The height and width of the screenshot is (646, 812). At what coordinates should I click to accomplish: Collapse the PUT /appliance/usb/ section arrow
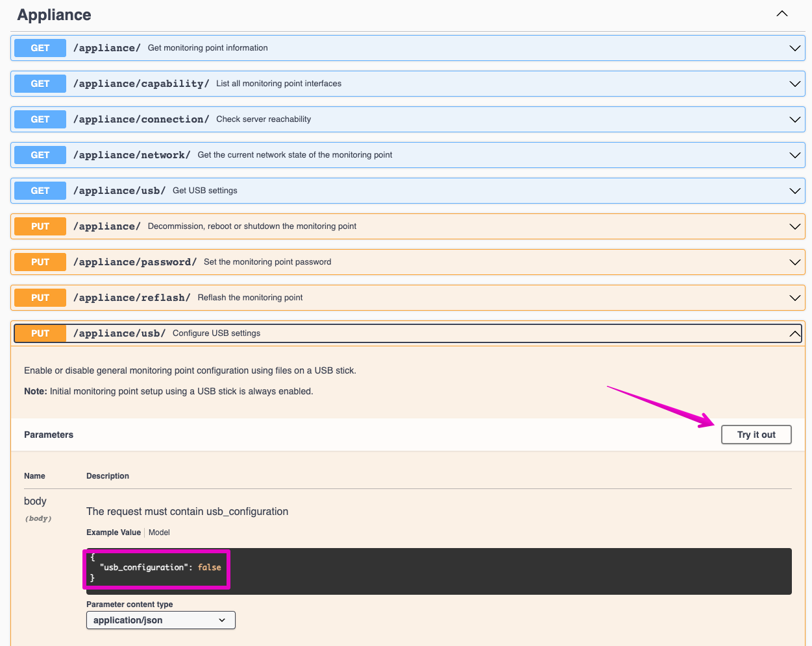point(794,333)
